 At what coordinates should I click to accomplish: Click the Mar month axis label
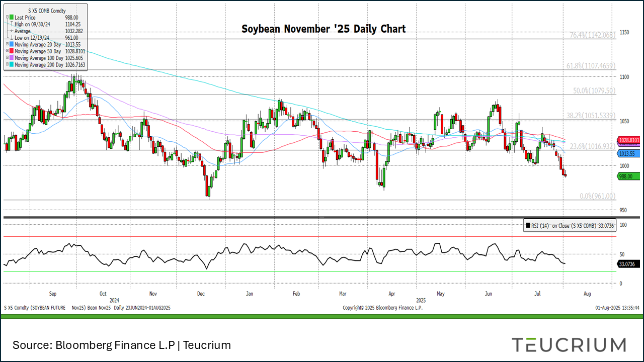point(343,293)
